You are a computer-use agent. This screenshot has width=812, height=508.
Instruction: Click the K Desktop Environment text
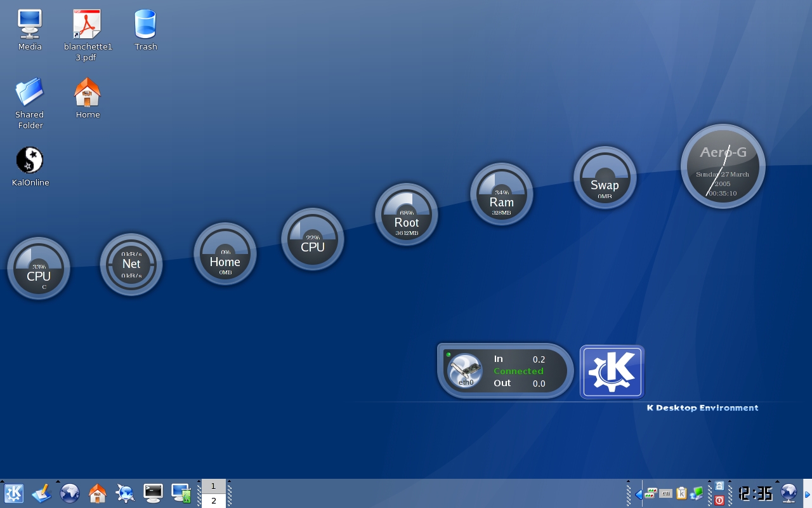click(x=702, y=408)
